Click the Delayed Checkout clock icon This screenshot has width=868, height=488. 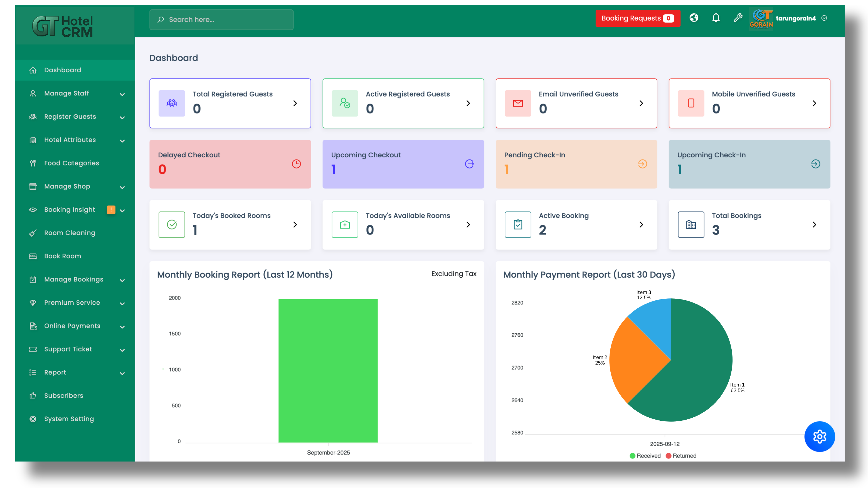pos(296,164)
